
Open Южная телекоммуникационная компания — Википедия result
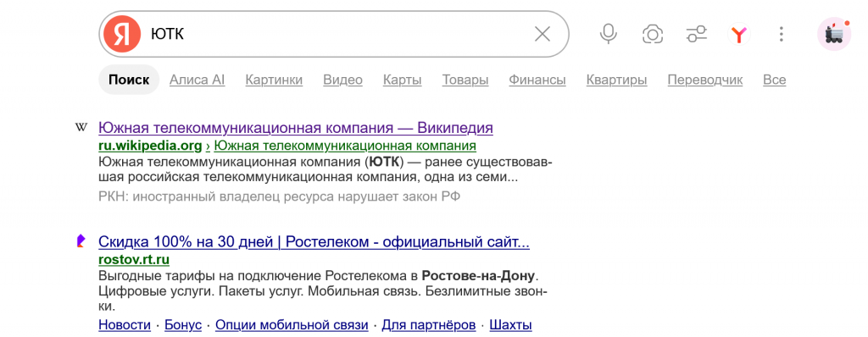coord(296,129)
